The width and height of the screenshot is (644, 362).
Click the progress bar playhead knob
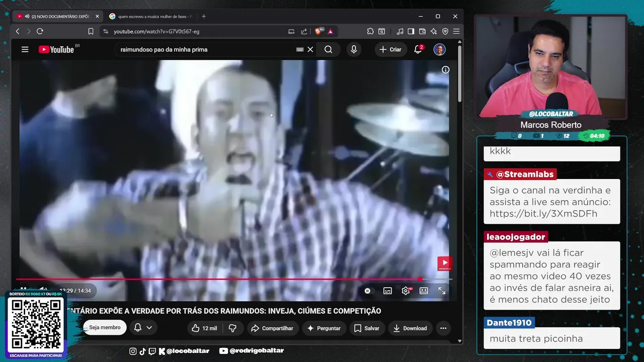click(420, 279)
